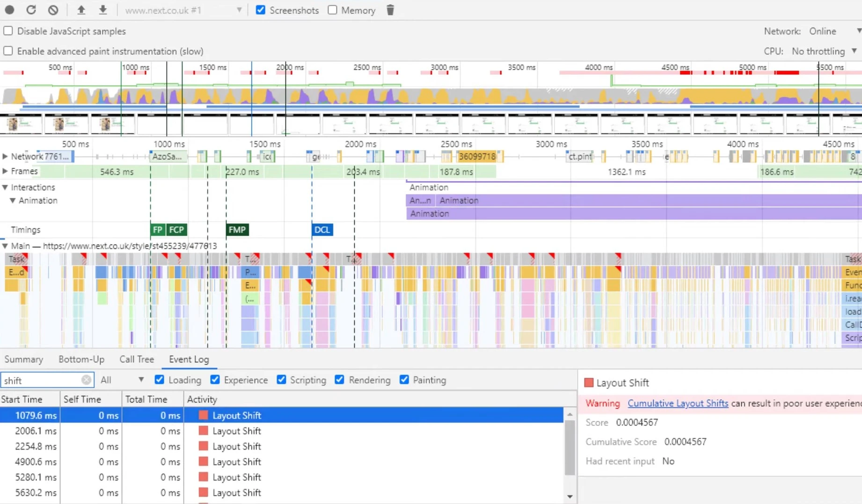Uncheck the Rendering filter

[x=339, y=380]
